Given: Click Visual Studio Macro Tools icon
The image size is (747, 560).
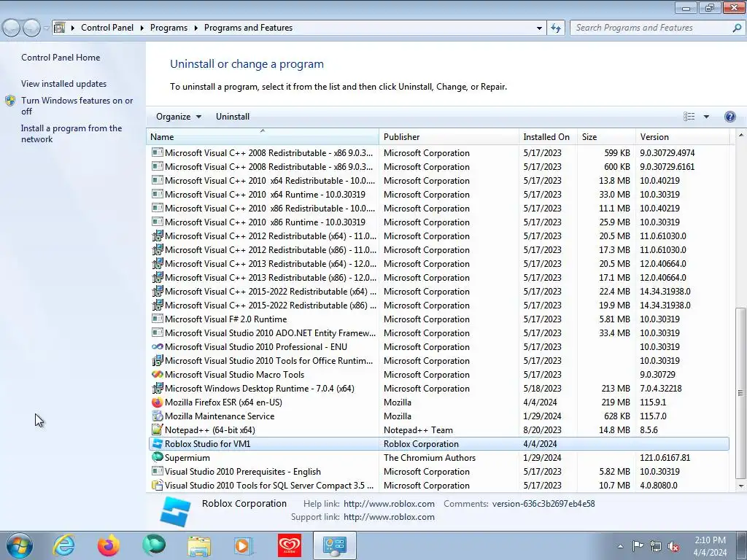Looking at the screenshot, I should (x=158, y=375).
